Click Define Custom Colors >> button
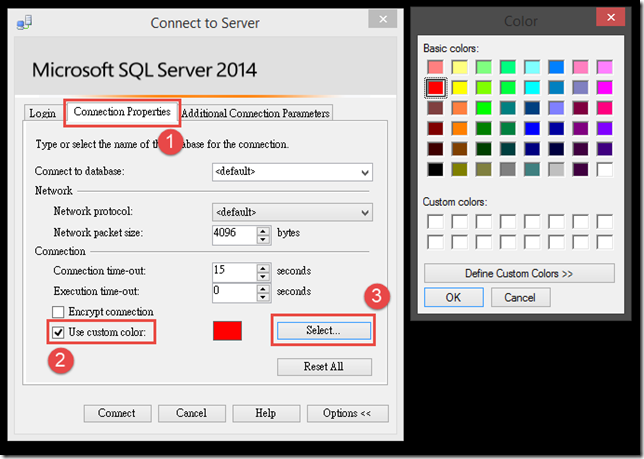The image size is (644, 459). pyautogui.click(x=519, y=273)
